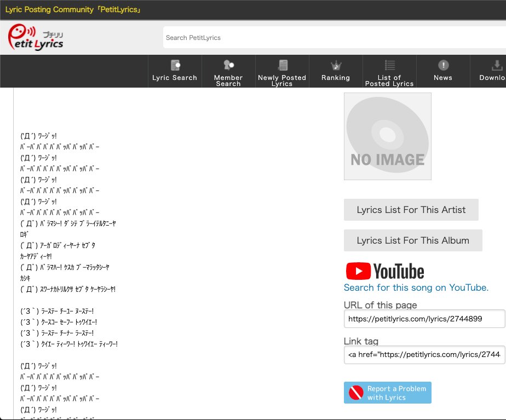The height and width of the screenshot is (420, 506).
Task: Click lyric line ﾗｰｽﾃｰ ﾁｰﾕｰ ﾇｰｽﾃｰ!
Action: click(57, 311)
